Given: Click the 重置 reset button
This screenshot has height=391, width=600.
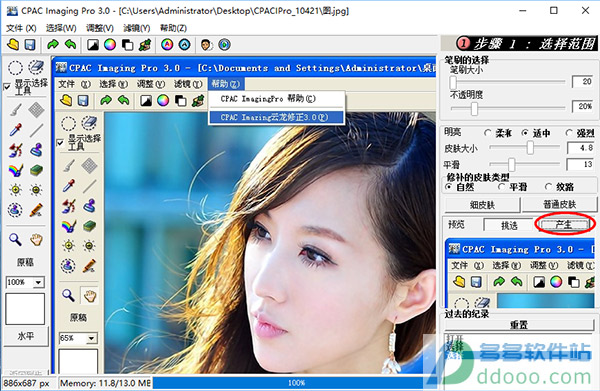Looking at the screenshot, I should pos(519,325).
